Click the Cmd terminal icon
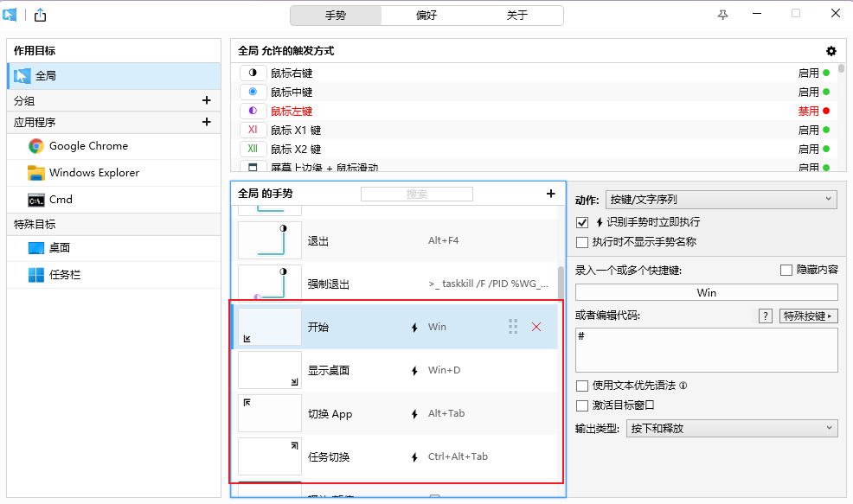Screen dimensions: 853x504 [36, 200]
